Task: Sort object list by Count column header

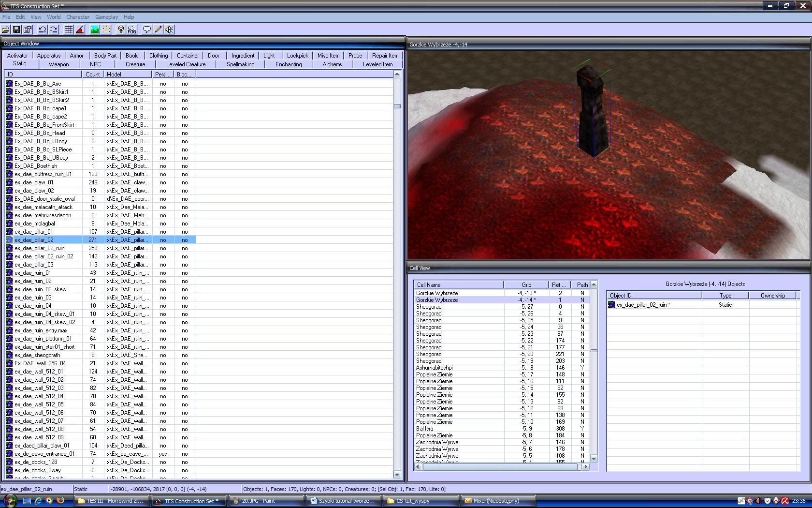Action: 93,75
